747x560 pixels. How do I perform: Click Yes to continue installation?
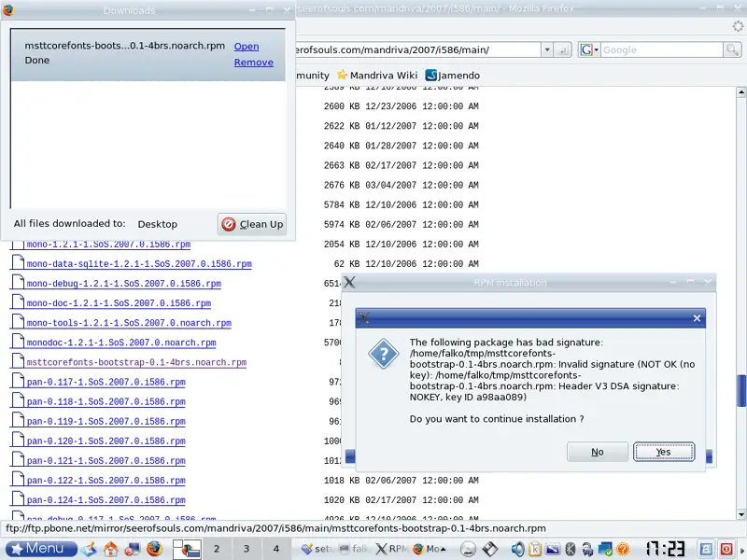coord(664,452)
